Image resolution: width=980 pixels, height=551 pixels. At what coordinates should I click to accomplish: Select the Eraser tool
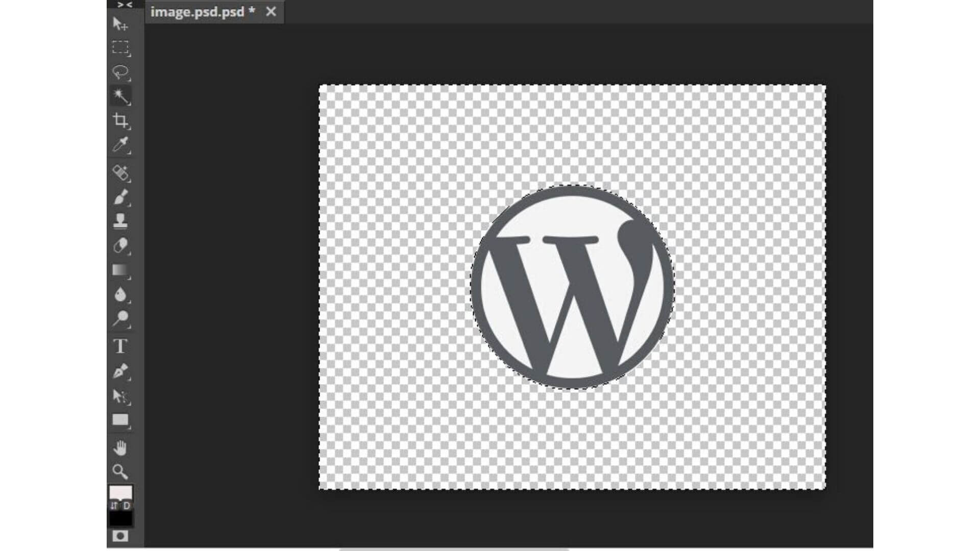click(120, 246)
